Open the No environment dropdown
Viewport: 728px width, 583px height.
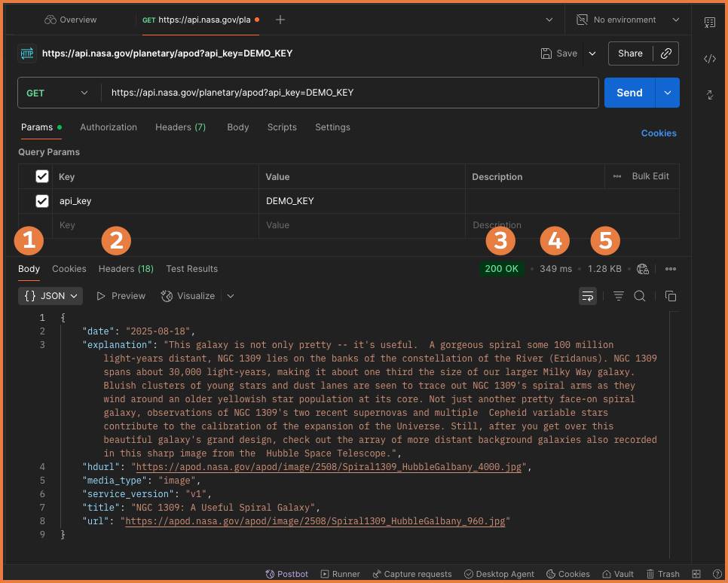pos(629,20)
